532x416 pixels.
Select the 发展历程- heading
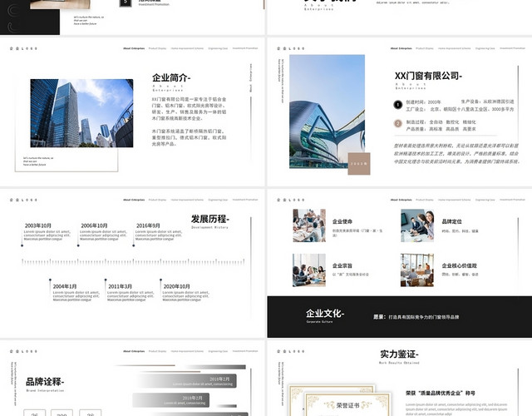210,219
